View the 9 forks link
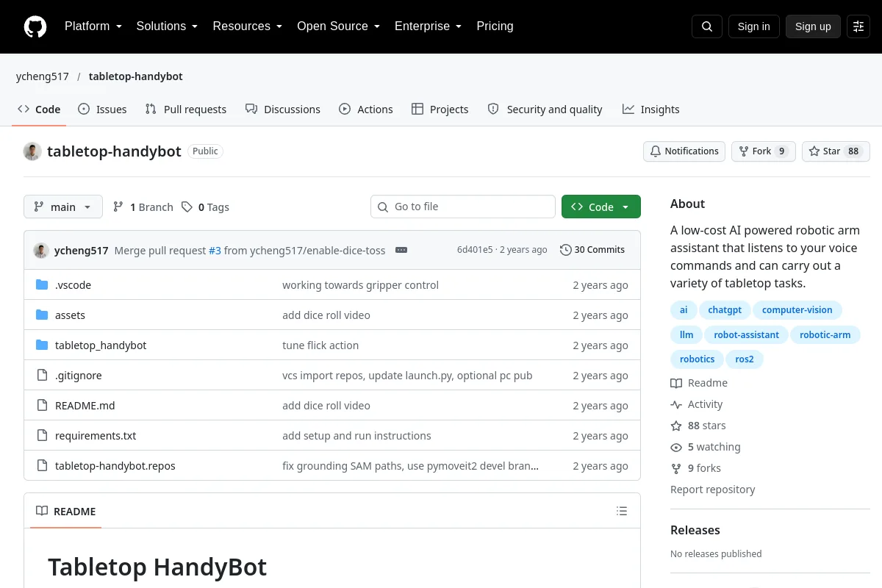Screen dimensions: 882x588 pyautogui.click(x=696, y=468)
